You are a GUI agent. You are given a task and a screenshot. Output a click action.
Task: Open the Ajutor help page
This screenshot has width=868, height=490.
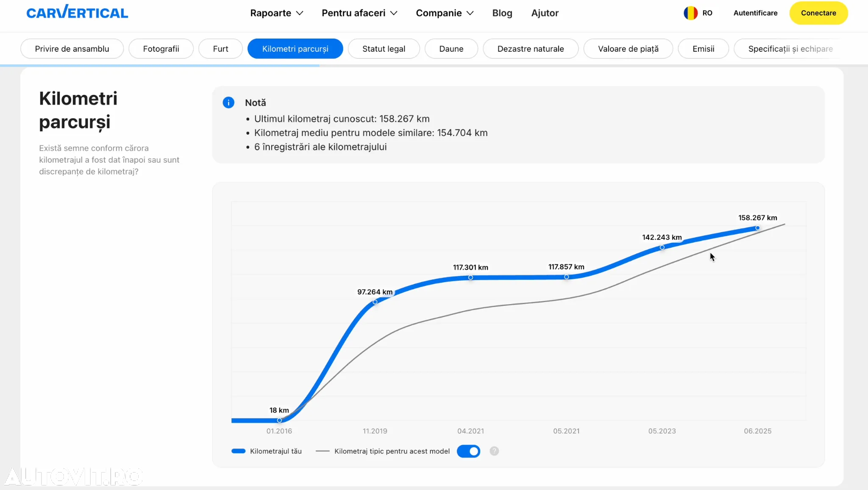point(545,13)
